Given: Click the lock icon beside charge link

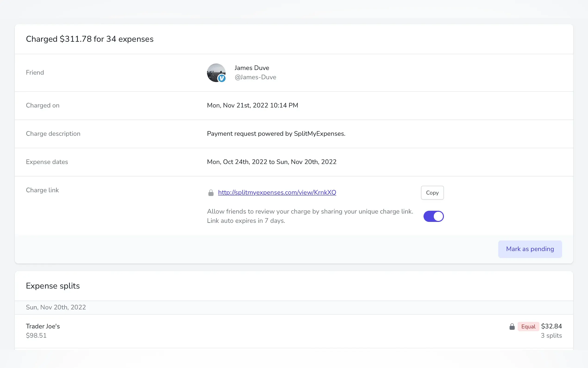Looking at the screenshot, I should point(211,193).
